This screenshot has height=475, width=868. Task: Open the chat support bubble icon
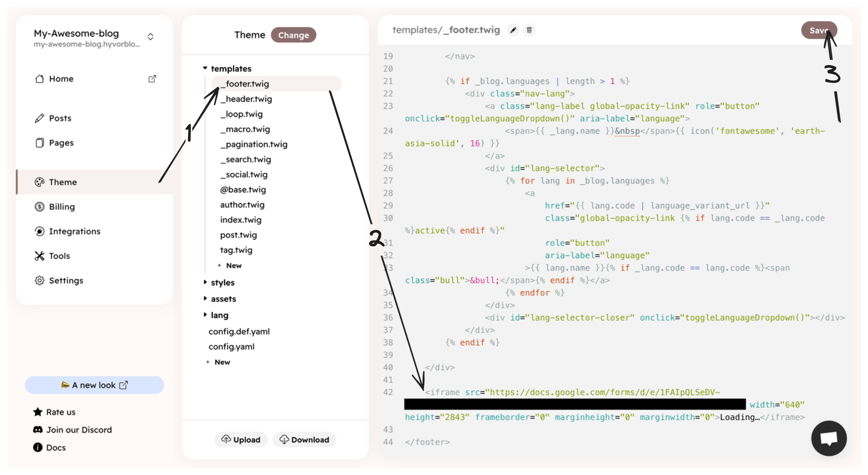tap(828, 438)
